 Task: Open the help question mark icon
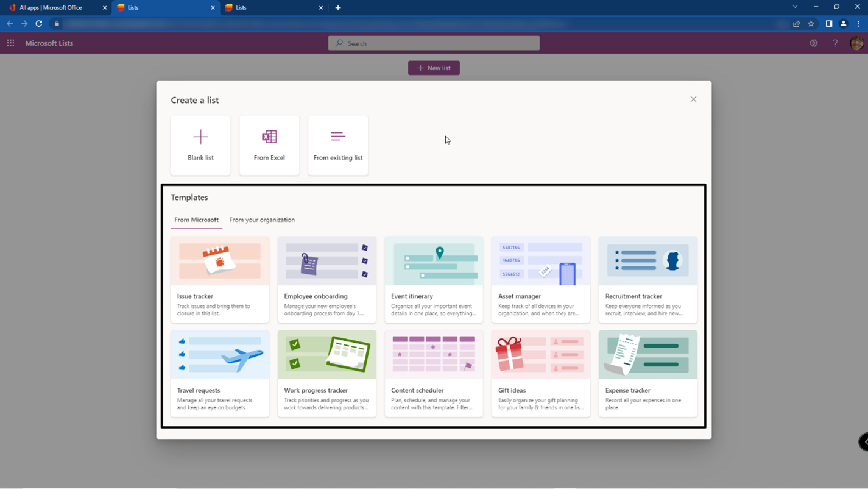[835, 43]
